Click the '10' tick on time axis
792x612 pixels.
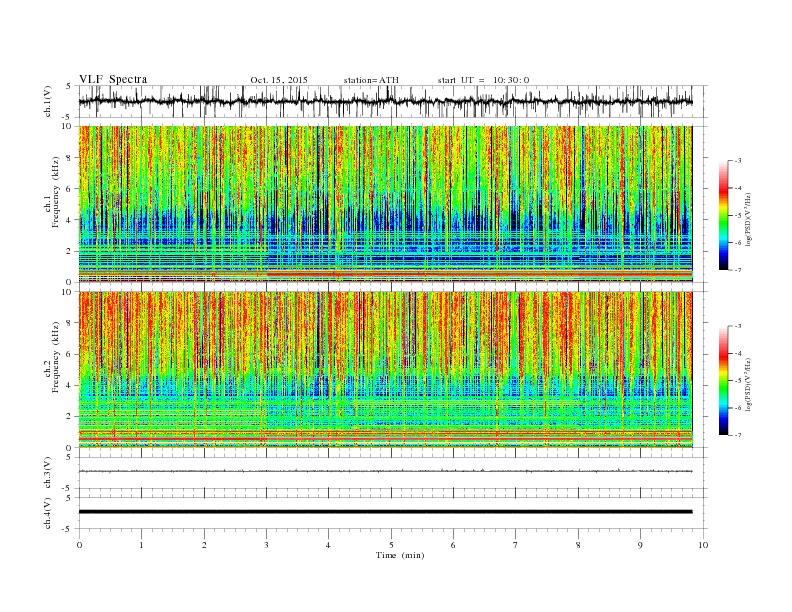(x=703, y=545)
